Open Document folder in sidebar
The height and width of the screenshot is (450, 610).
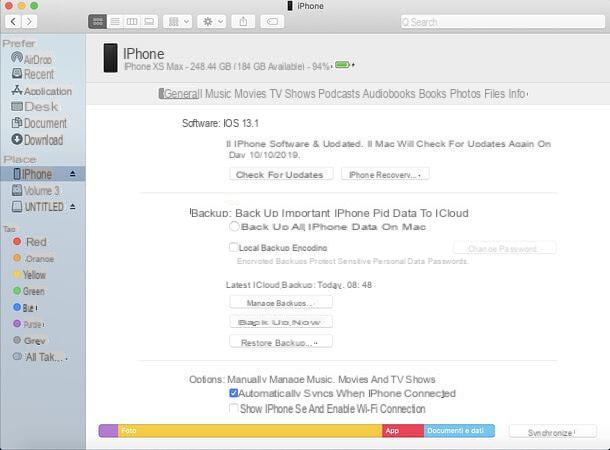(39, 123)
